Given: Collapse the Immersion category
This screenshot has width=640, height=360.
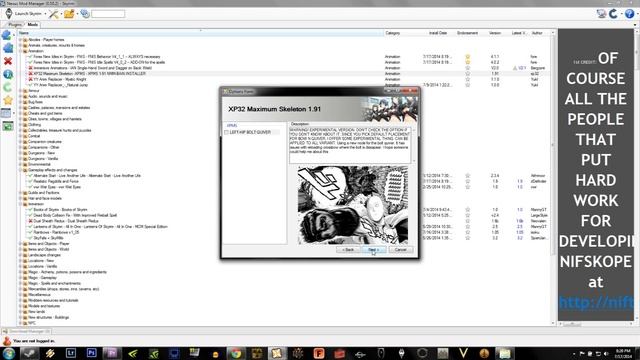Looking at the screenshot, I should click(x=20, y=204).
